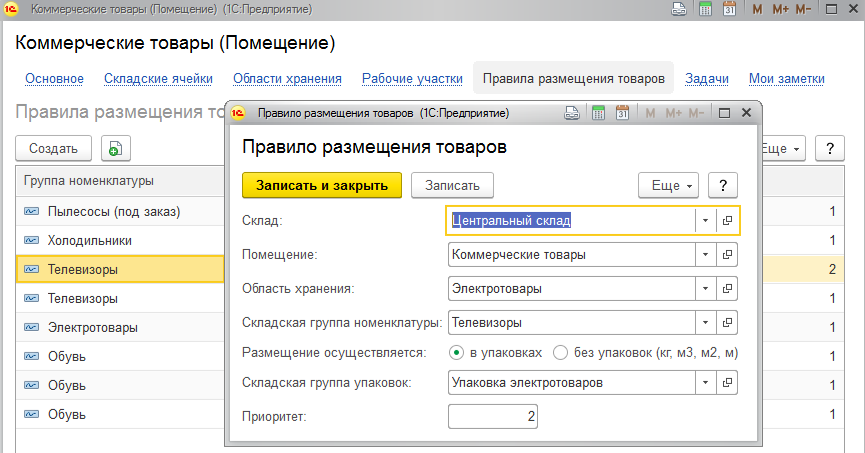Viewport: 865px width, 453px height.
Task: Select the "в упаковках" radio option
Action: (x=457, y=352)
